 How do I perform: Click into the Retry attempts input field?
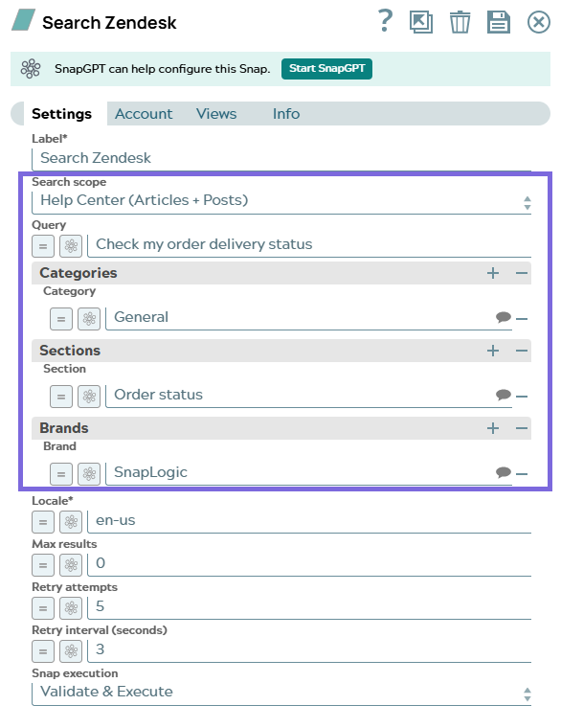click(x=309, y=607)
